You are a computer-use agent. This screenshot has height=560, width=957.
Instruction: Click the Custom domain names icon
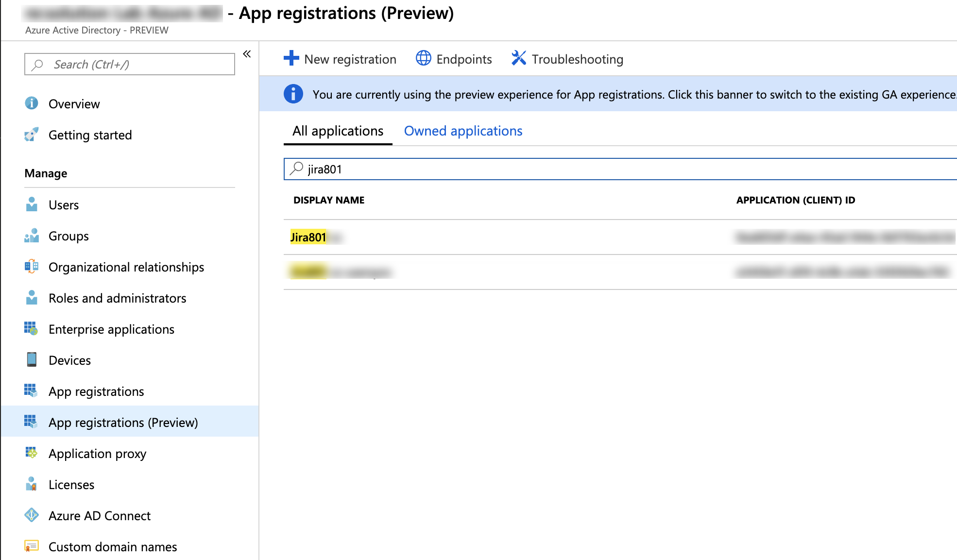(32, 546)
